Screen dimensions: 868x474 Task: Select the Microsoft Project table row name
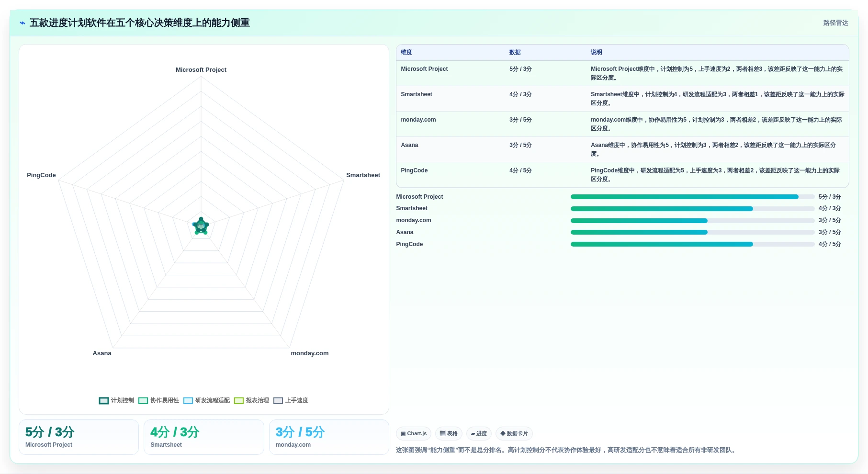[424, 69]
